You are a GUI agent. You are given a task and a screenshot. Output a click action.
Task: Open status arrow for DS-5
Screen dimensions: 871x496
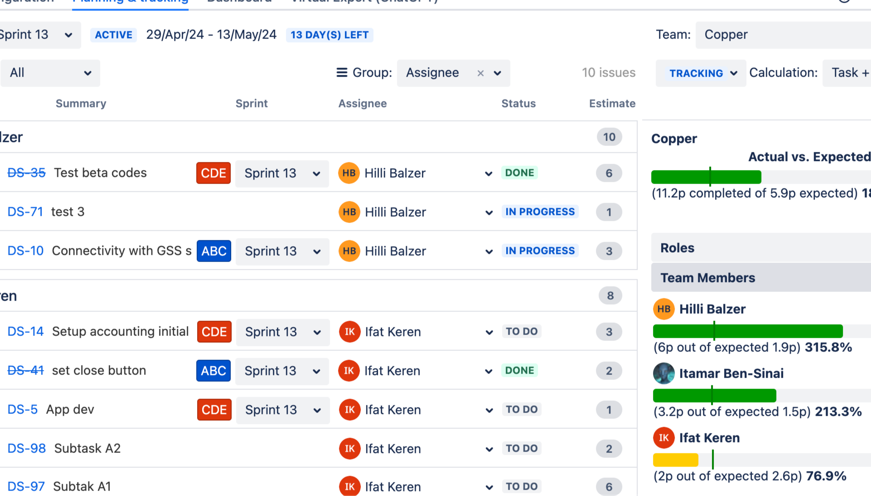pyautogui.click(x=488, y=410)
